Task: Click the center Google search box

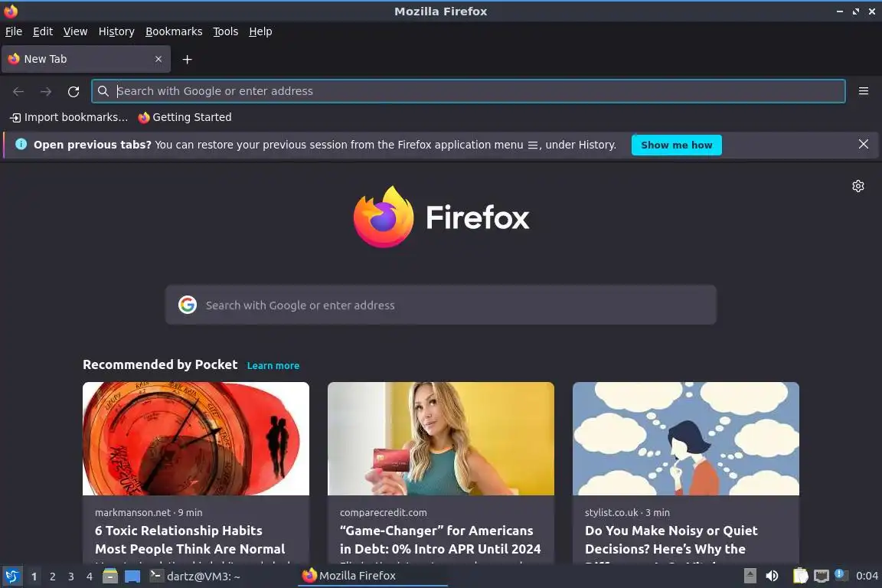Action: (440, 305)
